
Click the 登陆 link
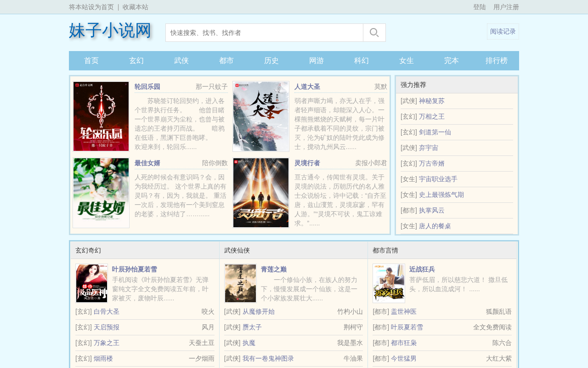(480, 7)
